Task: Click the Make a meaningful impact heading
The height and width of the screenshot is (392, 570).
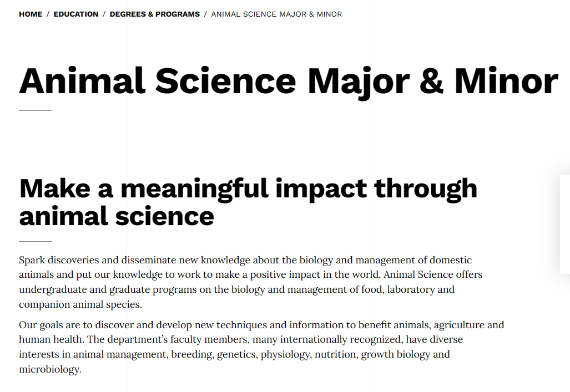Action: [248, 202]
